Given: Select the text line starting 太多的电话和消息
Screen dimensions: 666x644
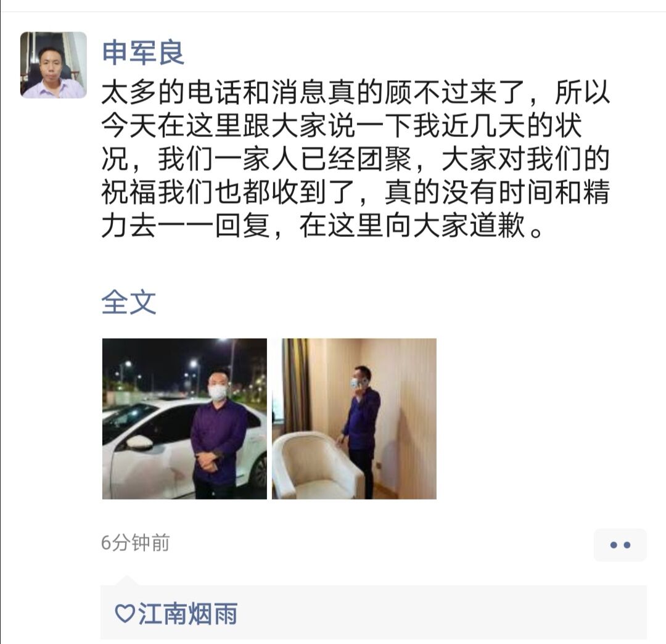Looking at the screenshot, I should (356, 92).
